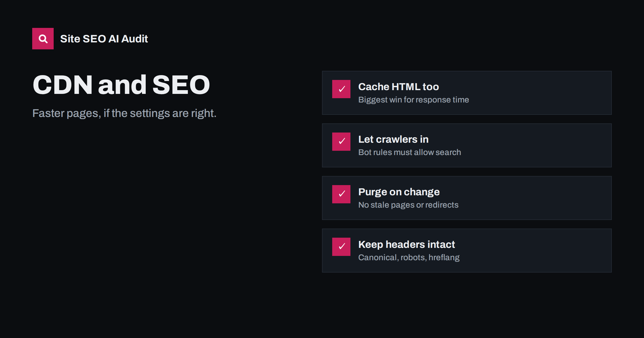Select the Cache HTML too heading

point(398,87)
